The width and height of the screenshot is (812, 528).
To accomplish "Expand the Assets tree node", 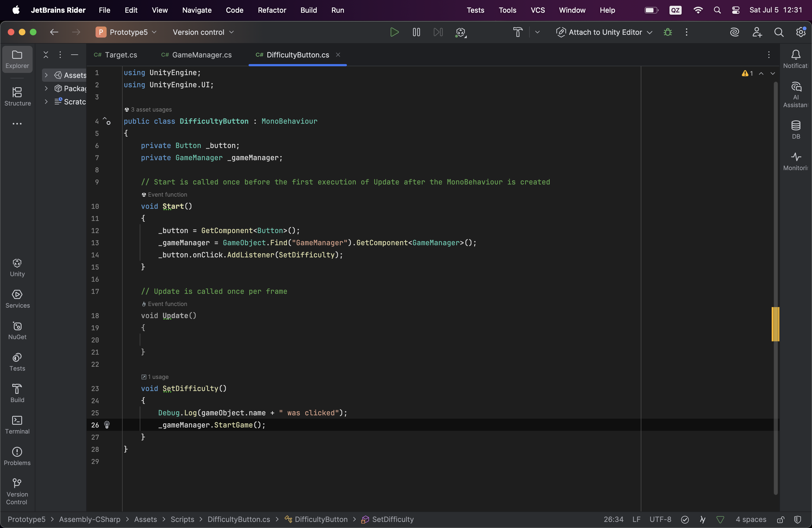I will pyautogui.click(x=46, y=75).
